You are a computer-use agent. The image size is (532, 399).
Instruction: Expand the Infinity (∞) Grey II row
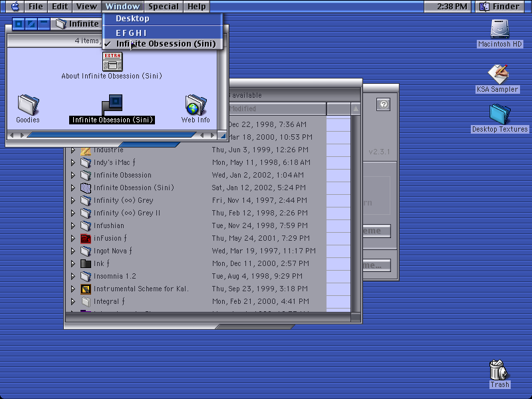tap(73, 213)
